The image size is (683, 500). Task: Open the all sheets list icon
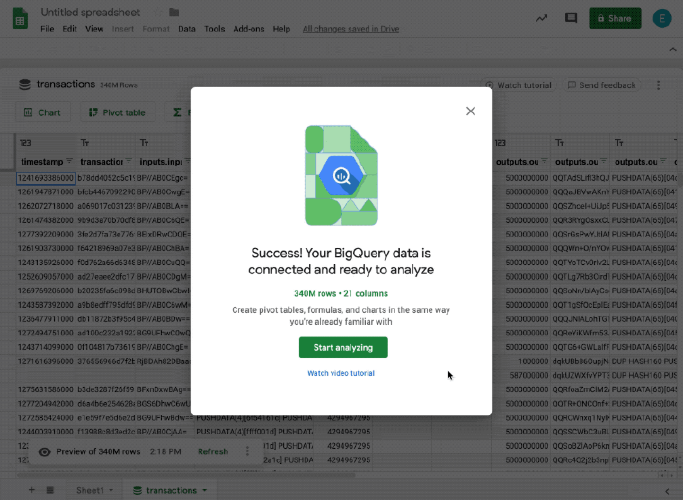click(51, 490)
